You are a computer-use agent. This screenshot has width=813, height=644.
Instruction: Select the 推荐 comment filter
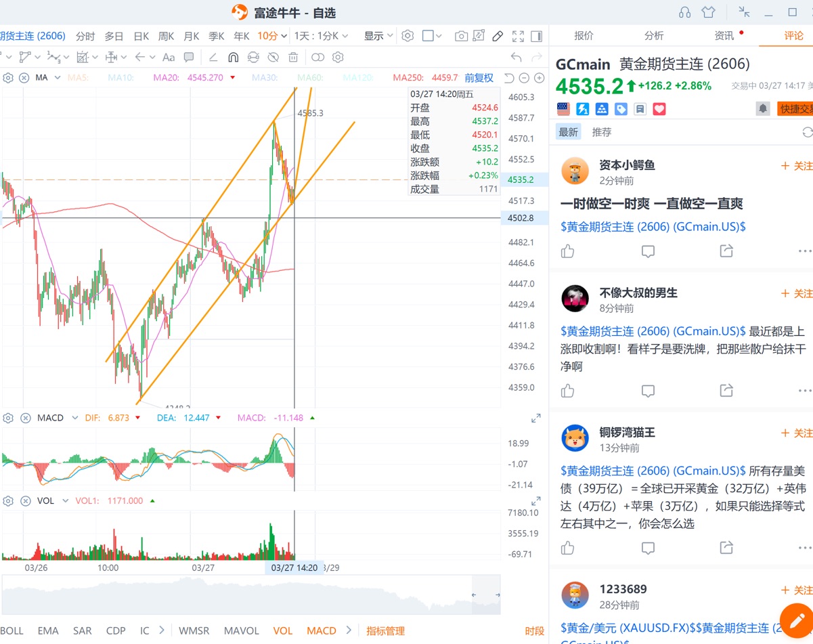(x=601, y=132)
